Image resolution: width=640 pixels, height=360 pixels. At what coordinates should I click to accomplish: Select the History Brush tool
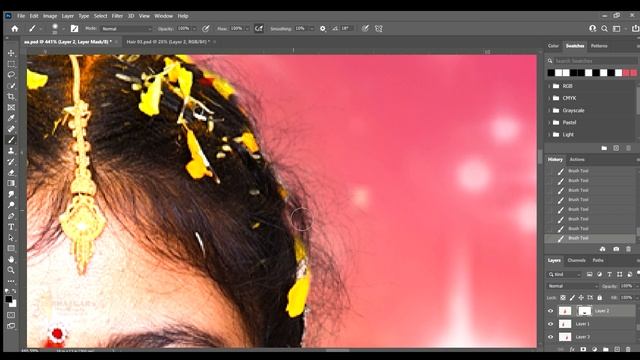[x=11, y=162]
